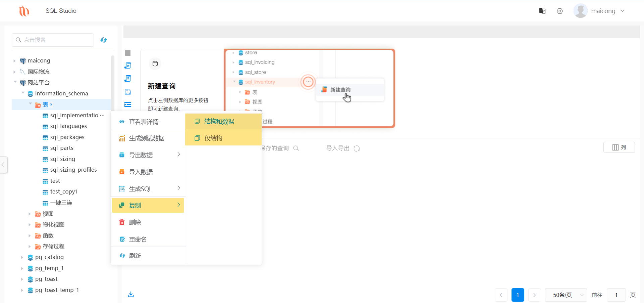Click the eye icon for 查看表详情
This screenshot has height=303, width=644.
click(x=122, y=122)
